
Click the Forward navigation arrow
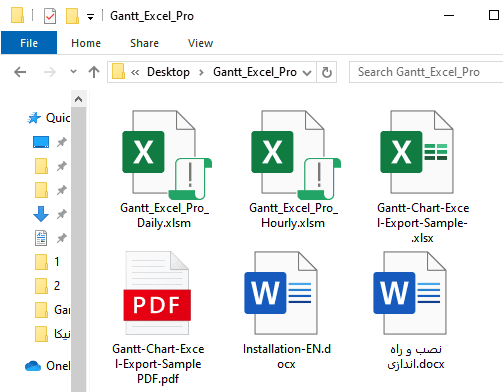50,72
